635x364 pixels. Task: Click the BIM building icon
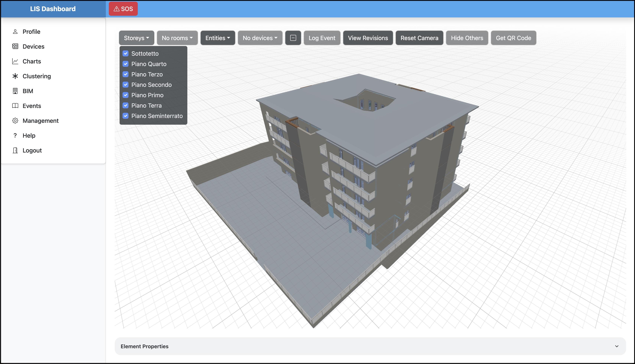click(15, 91)
